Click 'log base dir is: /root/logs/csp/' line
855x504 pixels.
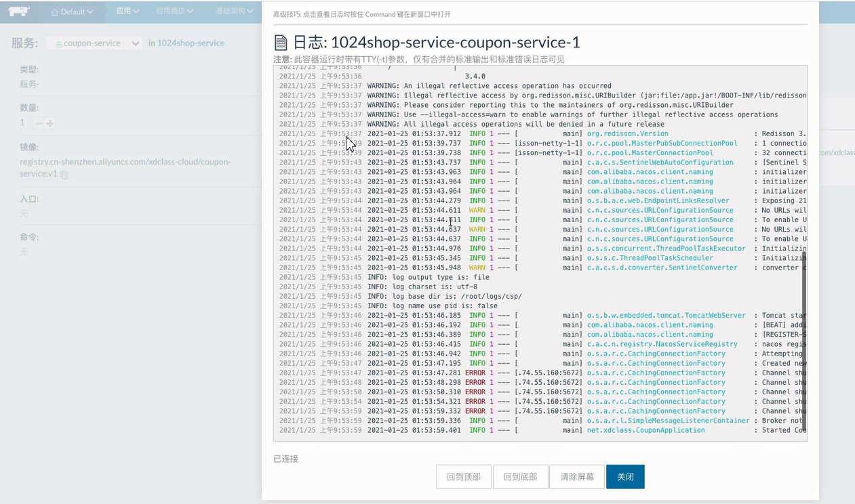(444, 296)
